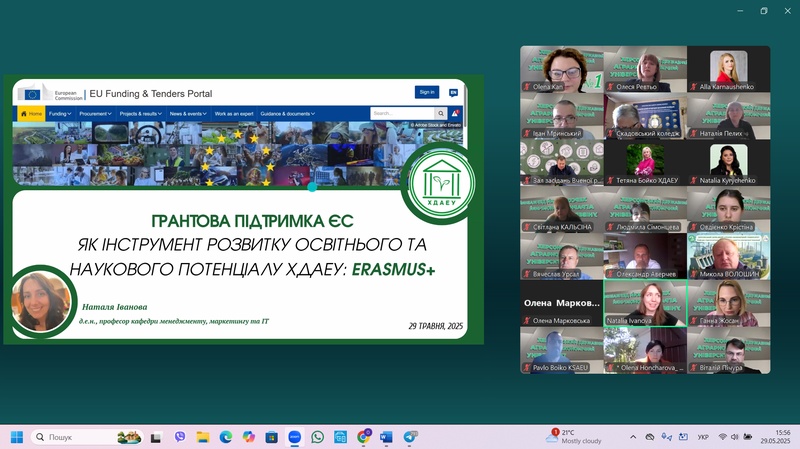Click the Windows Start button
800x449 pixels.
tap(16, 437)
